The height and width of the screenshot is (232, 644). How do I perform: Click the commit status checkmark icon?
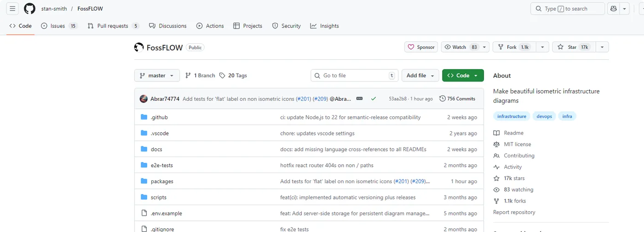374,99
